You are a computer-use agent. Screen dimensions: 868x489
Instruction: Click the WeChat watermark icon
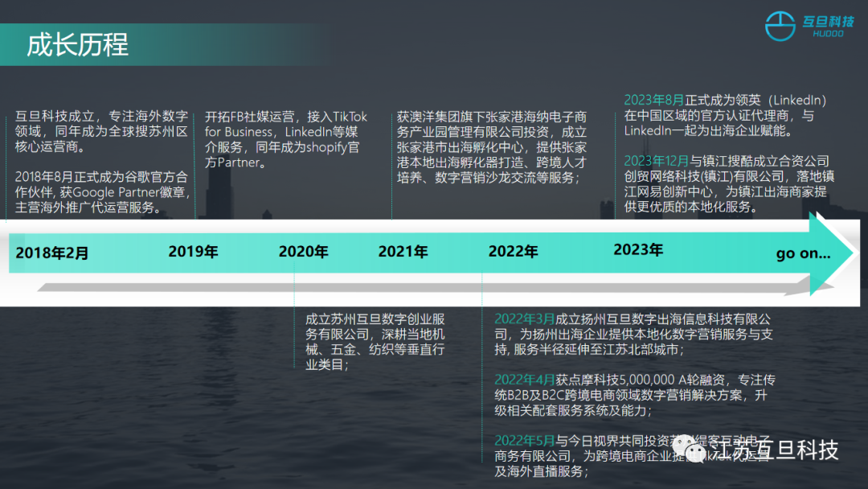tap(689, 449)
